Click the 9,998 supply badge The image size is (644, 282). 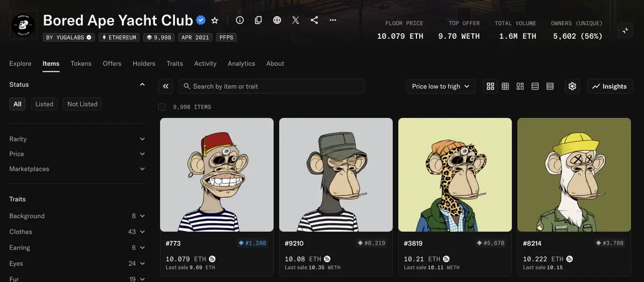point(159,38)
